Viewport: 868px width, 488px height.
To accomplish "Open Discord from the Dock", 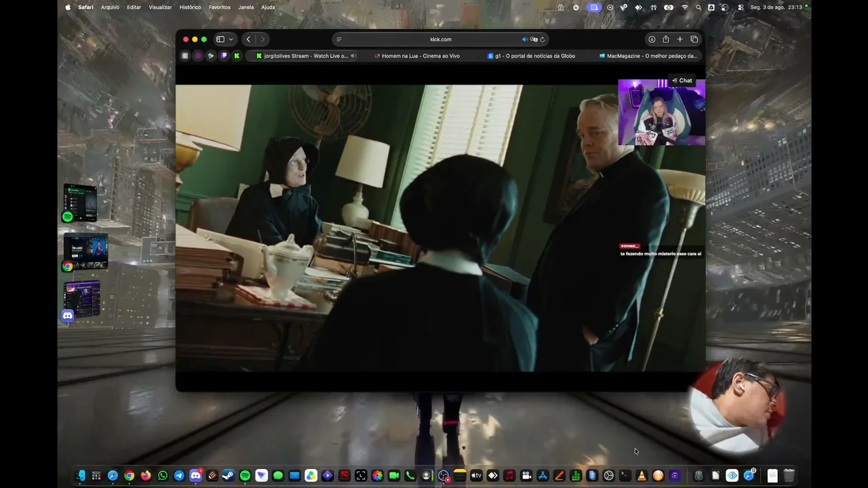I will [x=195, y=476].
